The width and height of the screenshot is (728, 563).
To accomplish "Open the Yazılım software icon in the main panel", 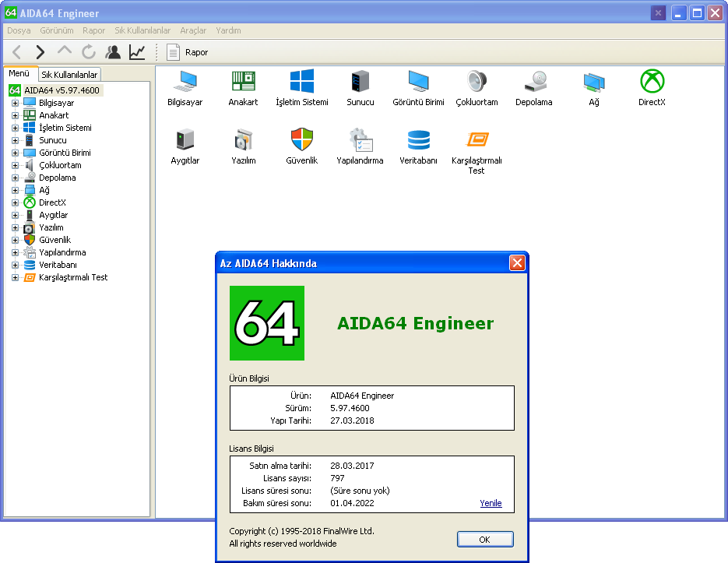I will click(243, 140).
